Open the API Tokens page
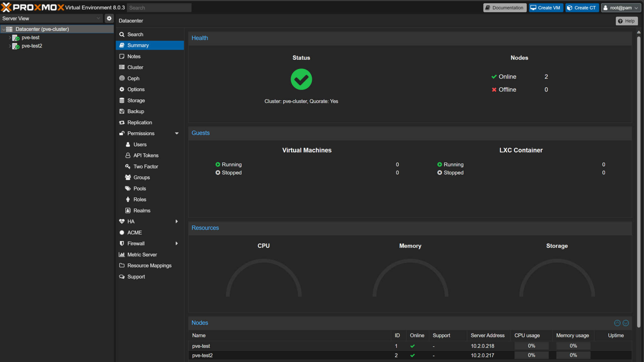644x362 pixels. click(150, 156)
